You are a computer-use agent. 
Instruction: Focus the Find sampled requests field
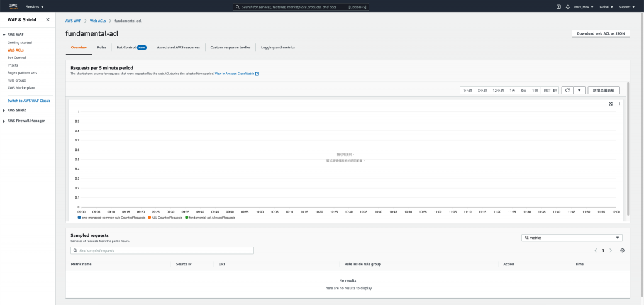(162, 250)
